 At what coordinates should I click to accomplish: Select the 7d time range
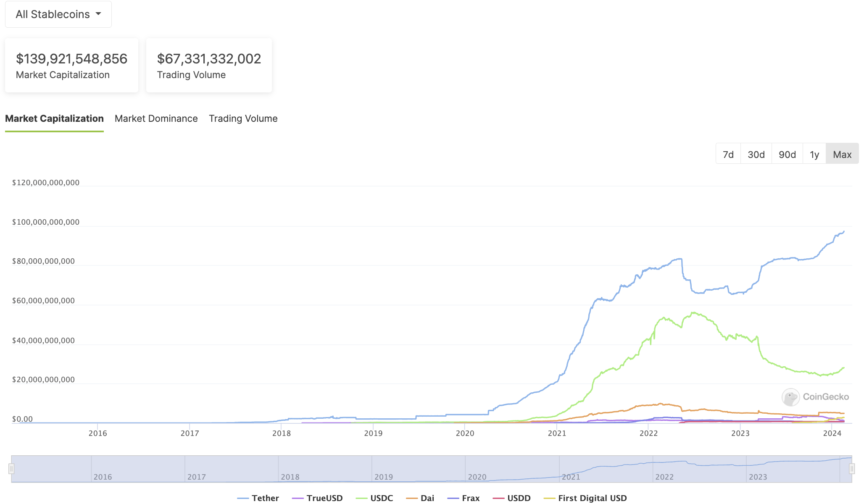tap(728, 154)
